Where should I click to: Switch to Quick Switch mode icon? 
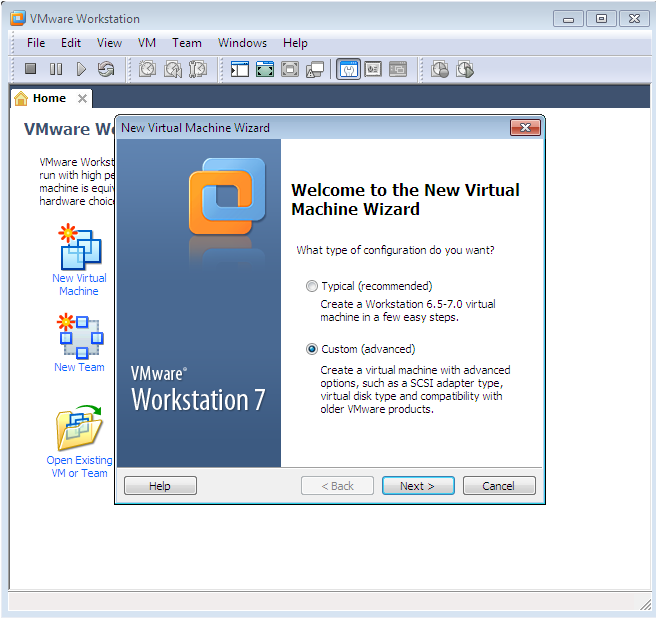[290, 69]
